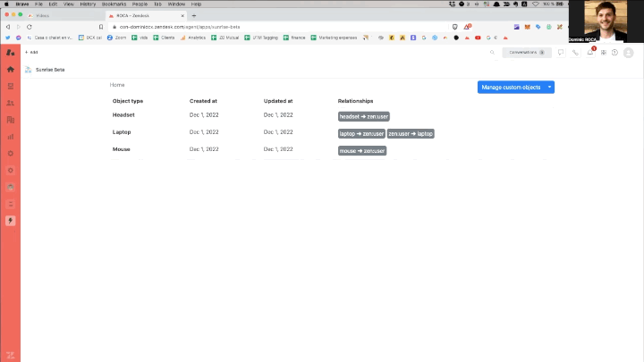This screenshot has height=362, width=644.
Task: Click the notifications bell icon
Action: [x=589, y=53]
